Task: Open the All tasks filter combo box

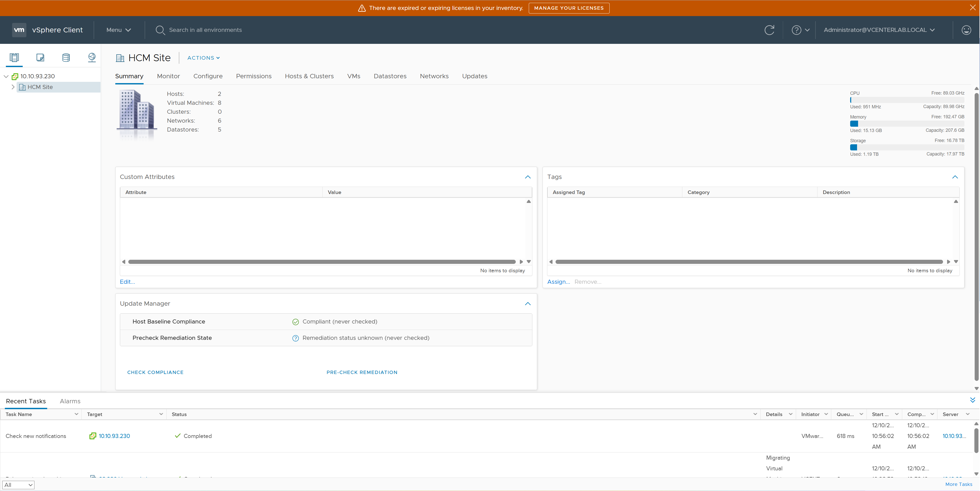Action: (x=18, y=485)
